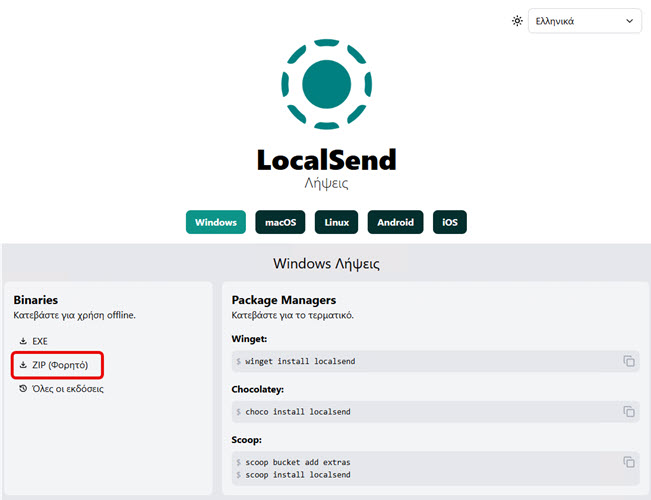The image size is (651, 500).
Task: Click the 'Κατεβάστε για χρήση offline.' text
Action: point(74,315)
